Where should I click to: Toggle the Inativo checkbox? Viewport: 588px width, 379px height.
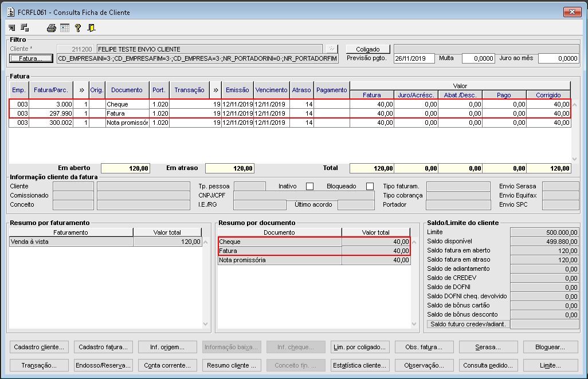pos(309,187)
